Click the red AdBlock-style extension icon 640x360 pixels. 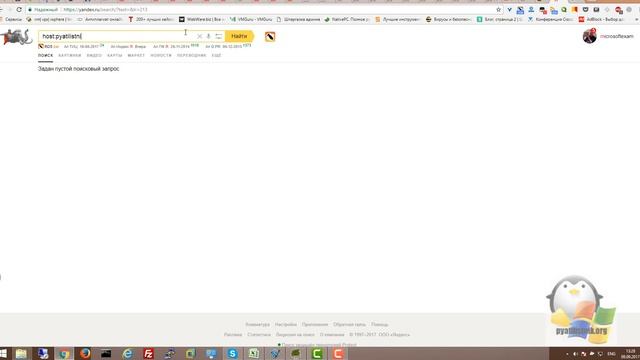pos(619,10)
